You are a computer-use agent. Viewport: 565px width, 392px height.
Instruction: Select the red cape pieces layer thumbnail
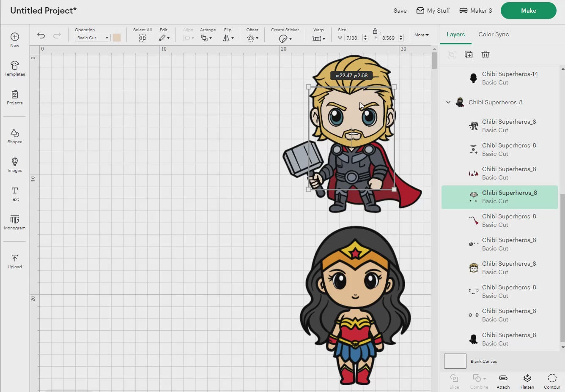474,173
